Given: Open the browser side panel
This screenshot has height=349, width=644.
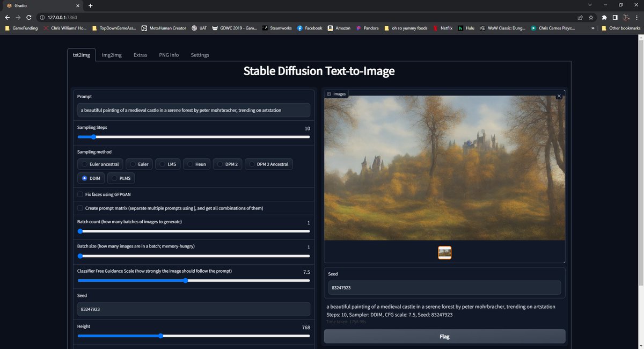Looking at the screenshot, I should [x=615, y=17].
